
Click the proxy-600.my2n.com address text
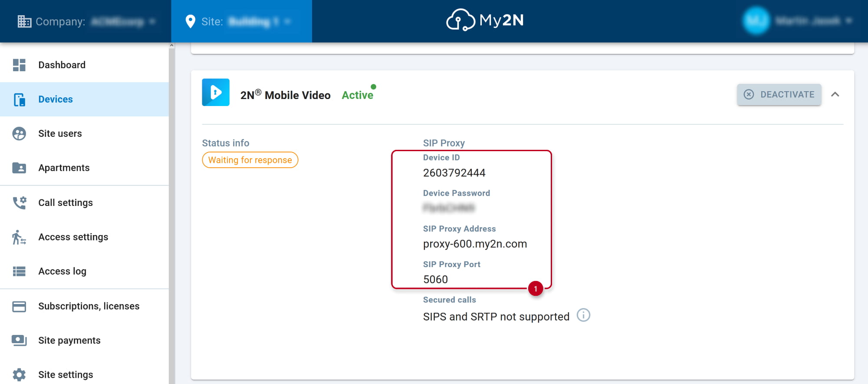tap(475, 244)
